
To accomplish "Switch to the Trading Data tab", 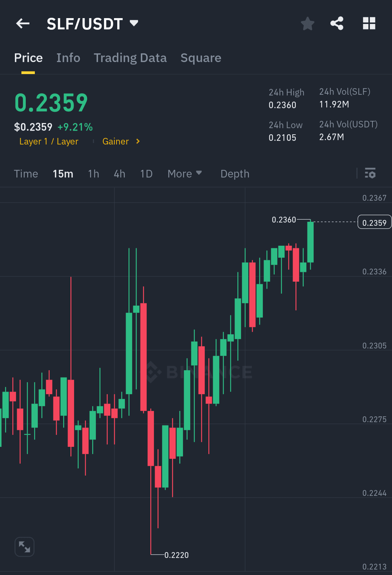I will click(x=130, y=58).
